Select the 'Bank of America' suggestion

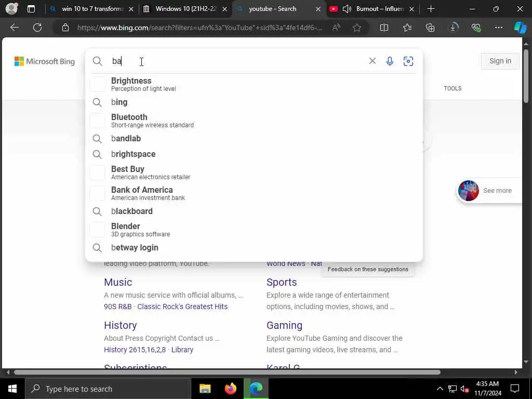tap(254, 193)
